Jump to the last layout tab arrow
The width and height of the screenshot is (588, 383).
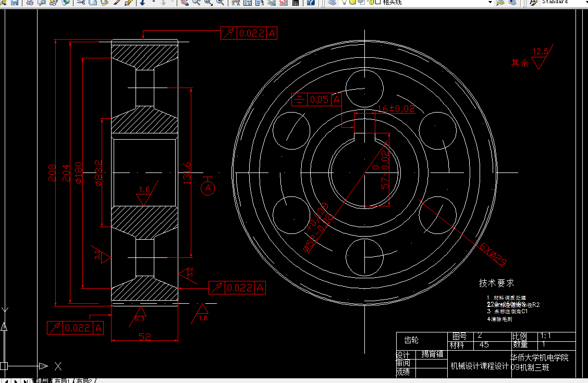pos(25,381)
